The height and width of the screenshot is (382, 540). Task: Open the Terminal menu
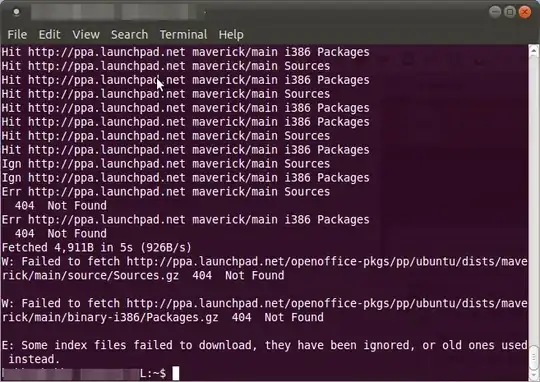tap(184, 34)
